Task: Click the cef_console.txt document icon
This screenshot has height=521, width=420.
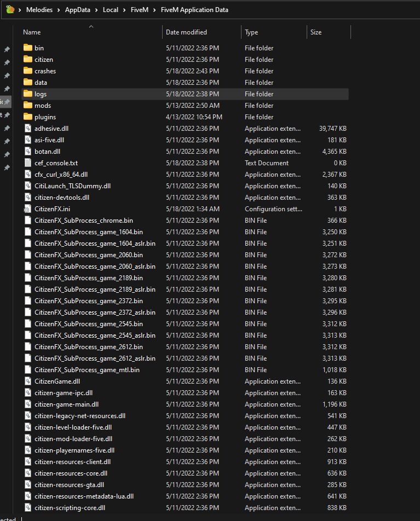Action: coord(28,163)
